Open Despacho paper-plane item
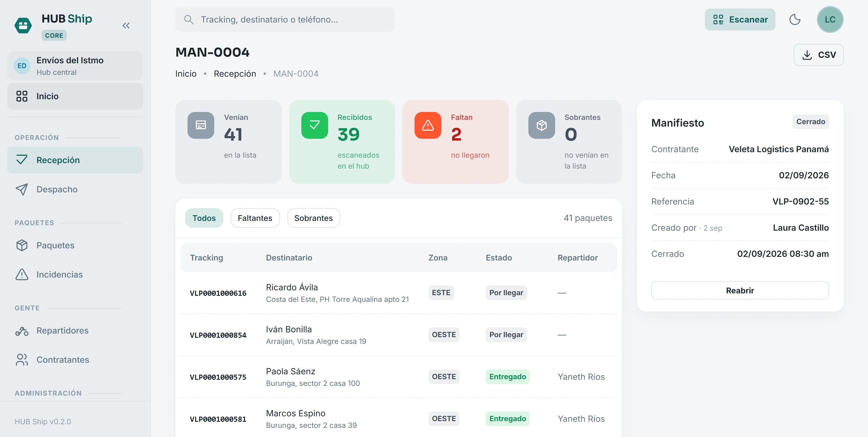 pos(75,189)
